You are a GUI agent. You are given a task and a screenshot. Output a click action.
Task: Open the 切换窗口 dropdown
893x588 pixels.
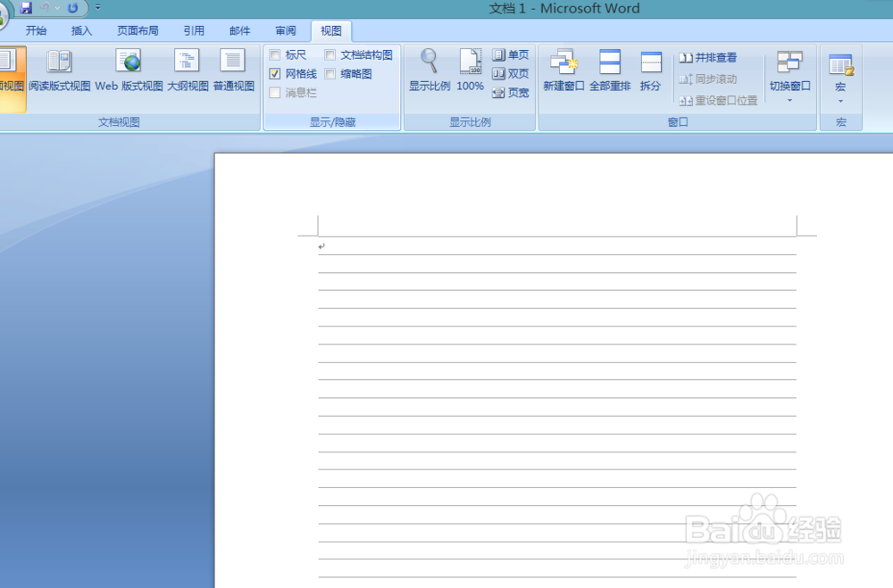click(x=790, y=78)
